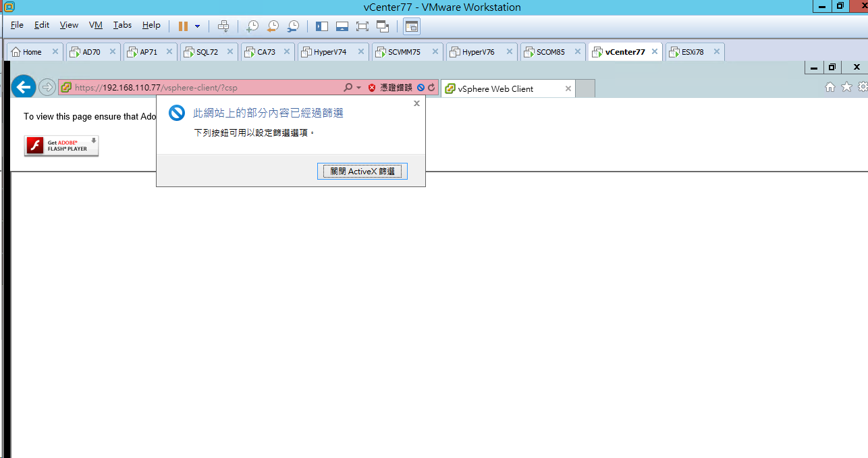Click the console view icon in toolbar
This screenshot has width=868, height=458.
[412, 26]
